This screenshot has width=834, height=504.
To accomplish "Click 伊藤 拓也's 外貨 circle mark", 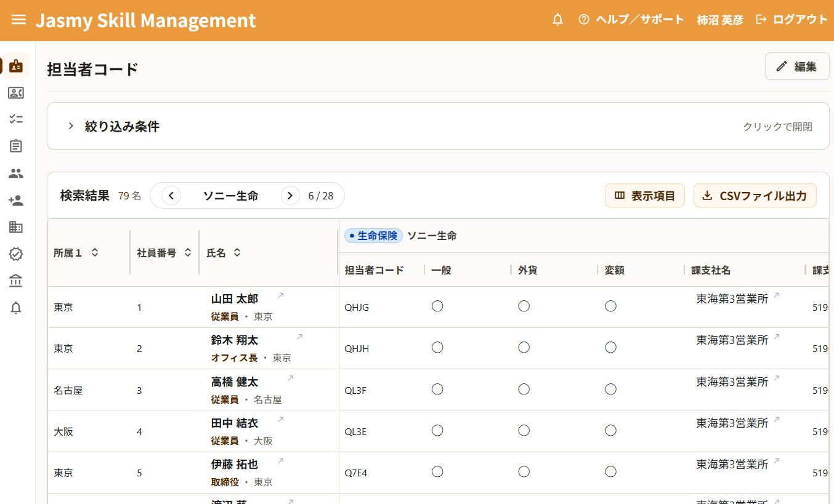I will pyautogui.click(x=524, y=471).
